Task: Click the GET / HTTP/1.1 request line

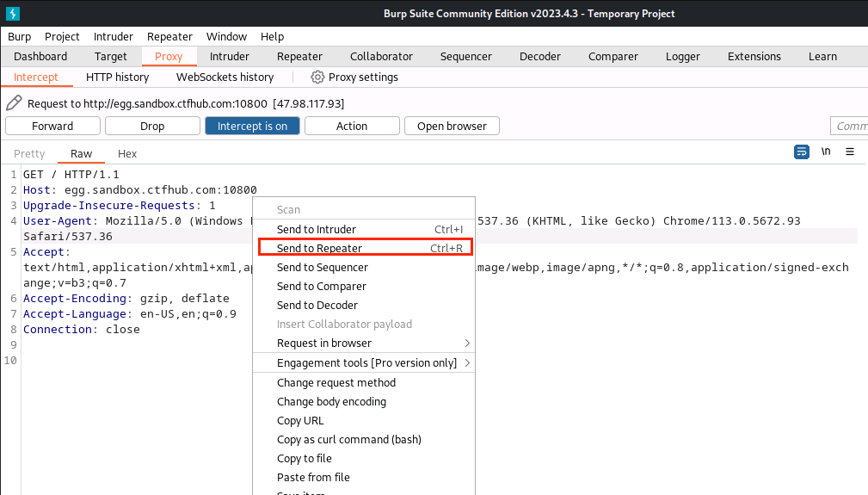Action: [71, 175]
